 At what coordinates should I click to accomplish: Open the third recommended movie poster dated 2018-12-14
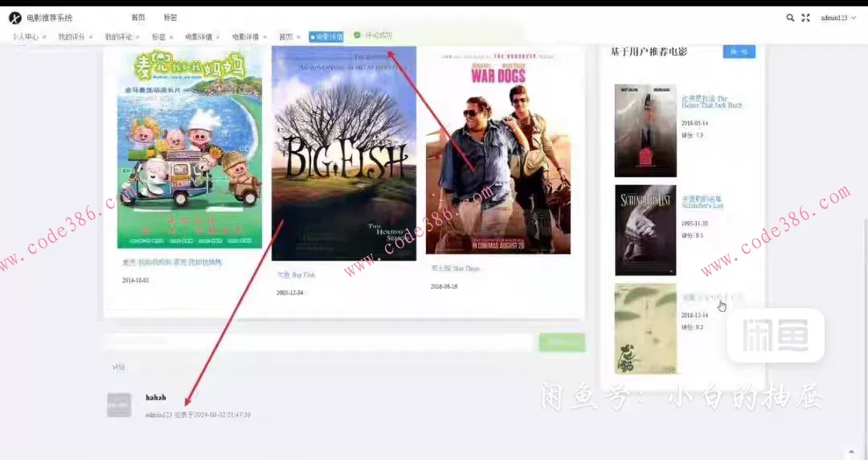point(645,329)
